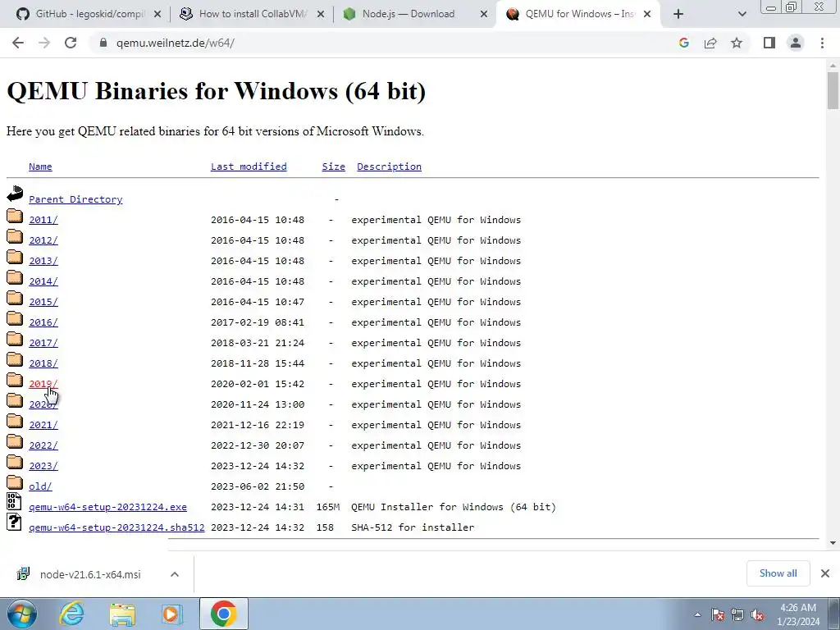Open the 2013/ folder link
Screen dimensions: 840x630
43,261
